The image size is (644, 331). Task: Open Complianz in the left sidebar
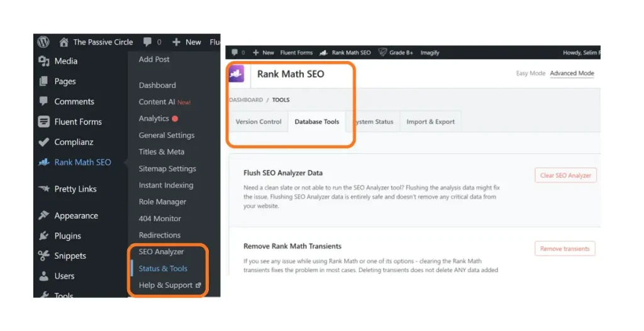[74, 142]
